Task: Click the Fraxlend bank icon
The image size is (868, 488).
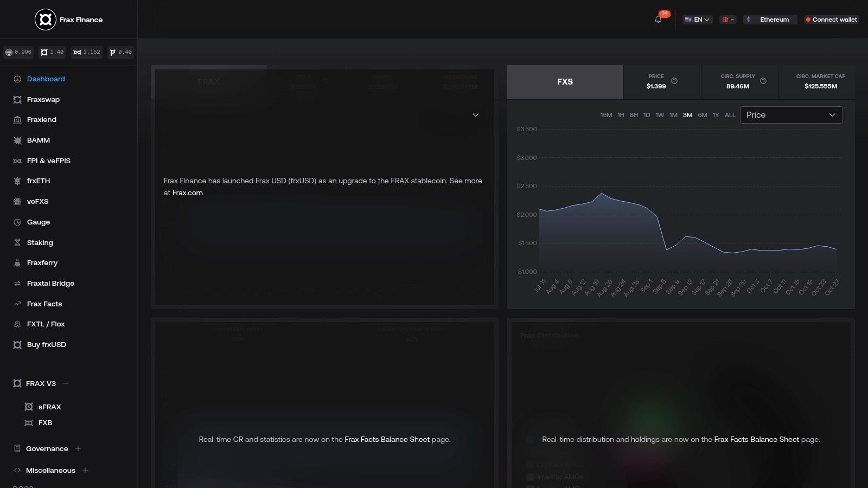Action: coord(17,120)
